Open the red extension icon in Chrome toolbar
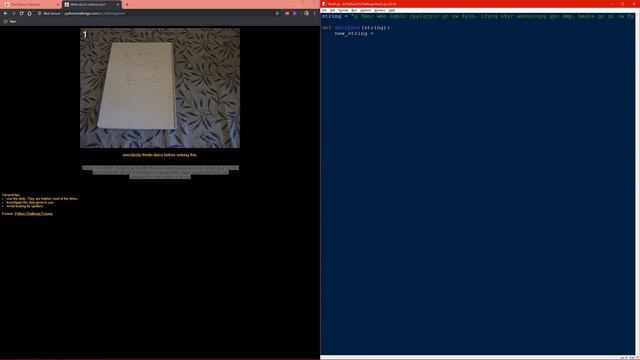 pos(287,13)
